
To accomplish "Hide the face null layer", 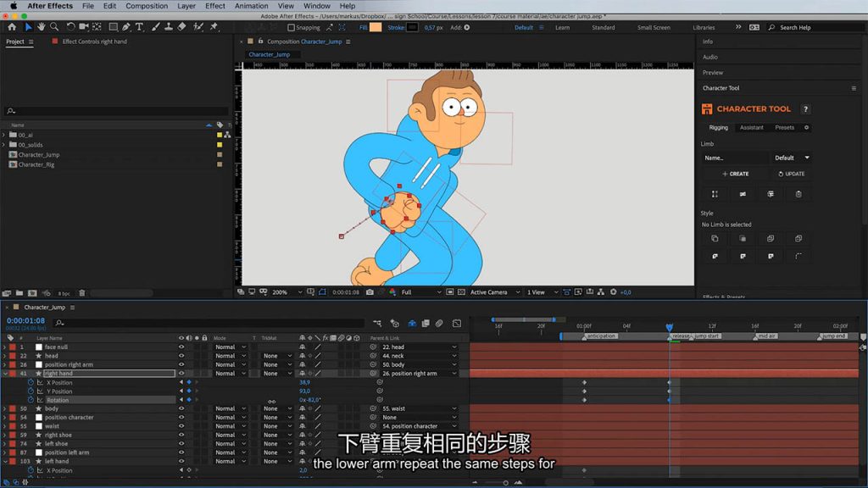I will coord(181,347).
